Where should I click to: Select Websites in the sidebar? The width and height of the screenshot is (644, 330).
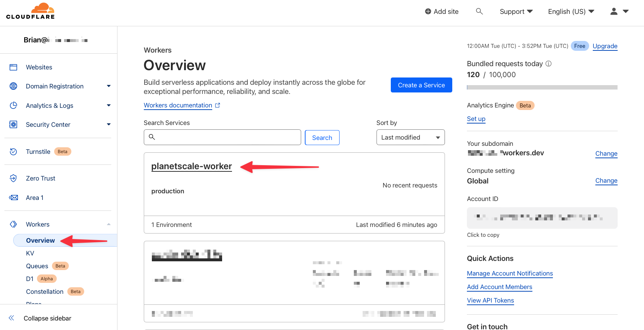point(39,67)
